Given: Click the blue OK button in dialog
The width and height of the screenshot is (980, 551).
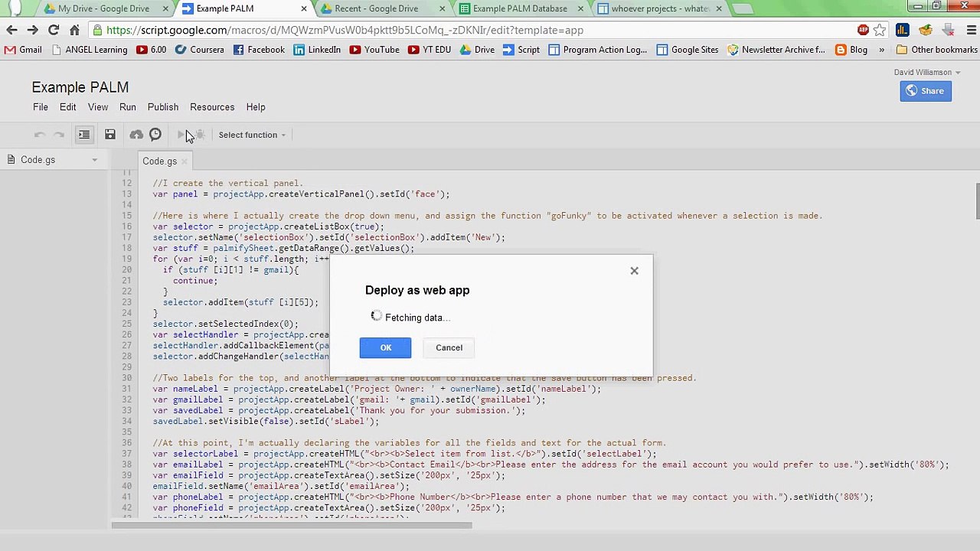Looking at the screenshot, I should coord(385,347).
